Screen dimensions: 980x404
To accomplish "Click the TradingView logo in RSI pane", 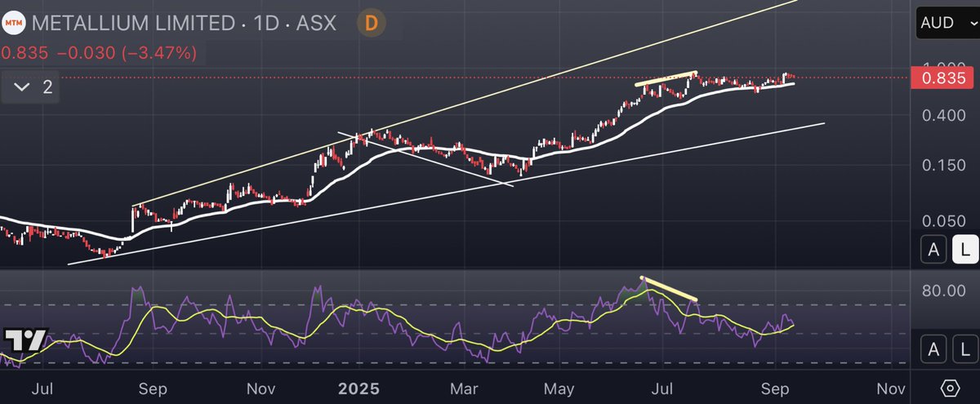I will coord(25,341).
